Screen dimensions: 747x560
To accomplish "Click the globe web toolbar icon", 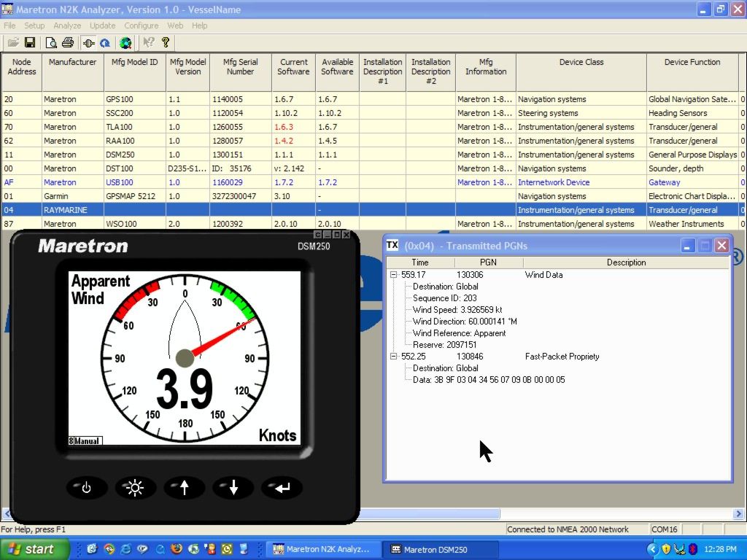I will click(125, 43).
